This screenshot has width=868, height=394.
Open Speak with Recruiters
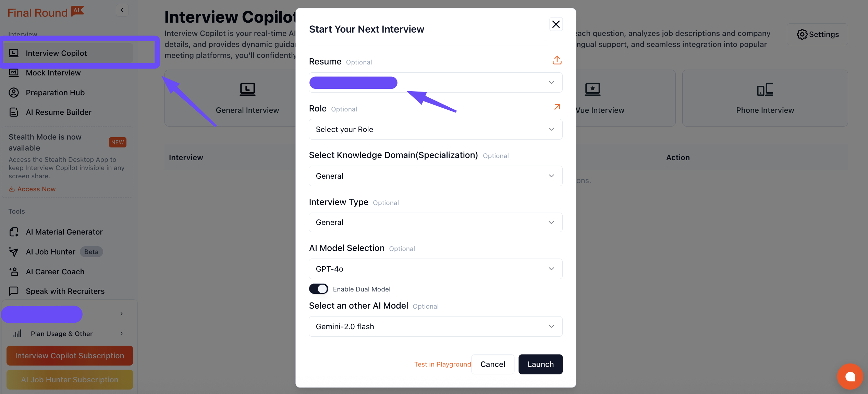tap(65, 291)
